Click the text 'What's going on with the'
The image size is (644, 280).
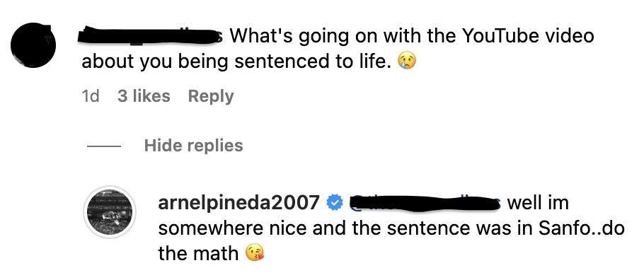click(x=343, y=36)
